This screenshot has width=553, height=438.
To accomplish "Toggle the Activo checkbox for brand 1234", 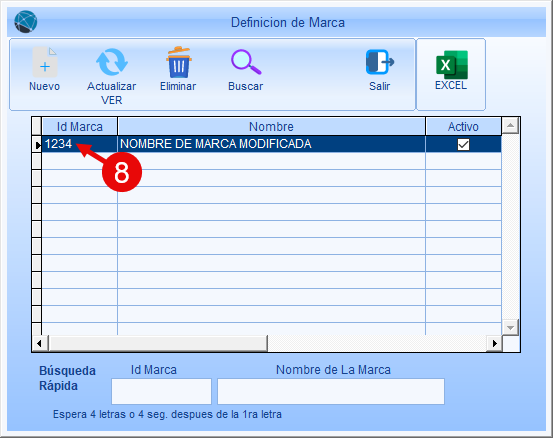I will point(463,144).
